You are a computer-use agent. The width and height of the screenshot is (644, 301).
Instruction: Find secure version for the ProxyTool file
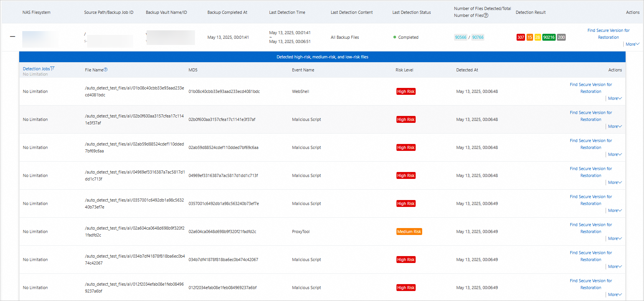tap(591, 228)
